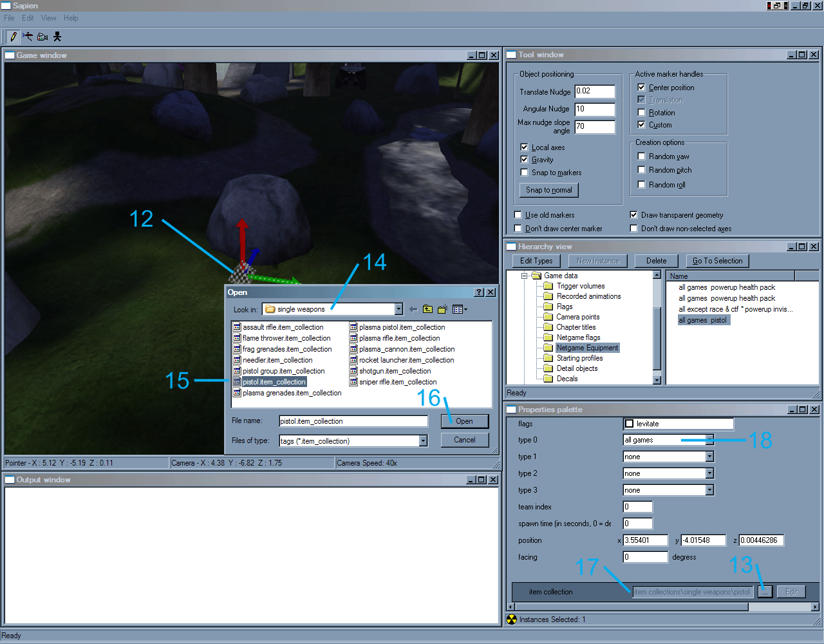The height and width of the screenshot is (644, 824).
Task: Open the type 1 dropdown
Action: [x=709, y=457]
